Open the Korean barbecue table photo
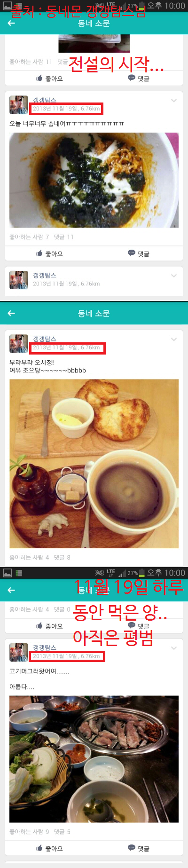This screenshot has height=868, width=188. pos(94,759)
